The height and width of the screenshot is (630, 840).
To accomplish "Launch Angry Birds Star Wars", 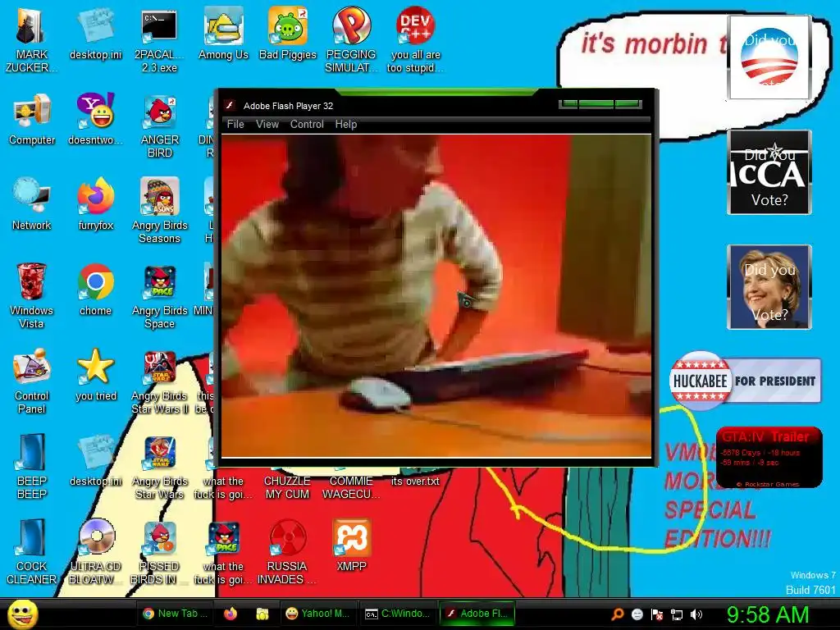I will (160, 466).
